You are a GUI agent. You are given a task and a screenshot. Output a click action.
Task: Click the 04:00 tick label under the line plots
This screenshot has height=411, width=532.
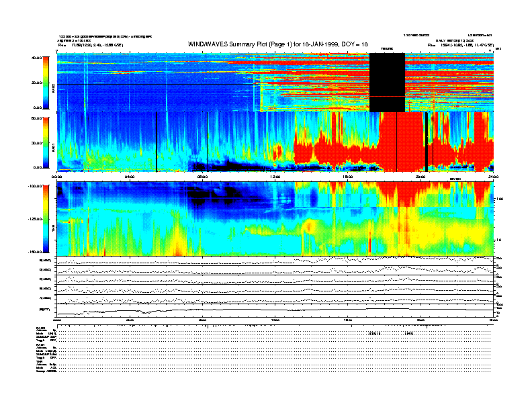tap(130, 320)
